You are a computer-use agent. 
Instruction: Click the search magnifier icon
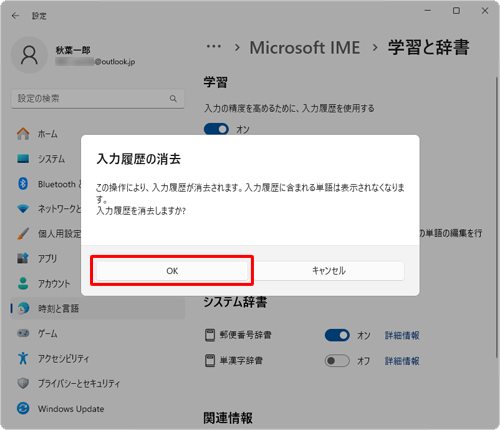tap(173, 99)
